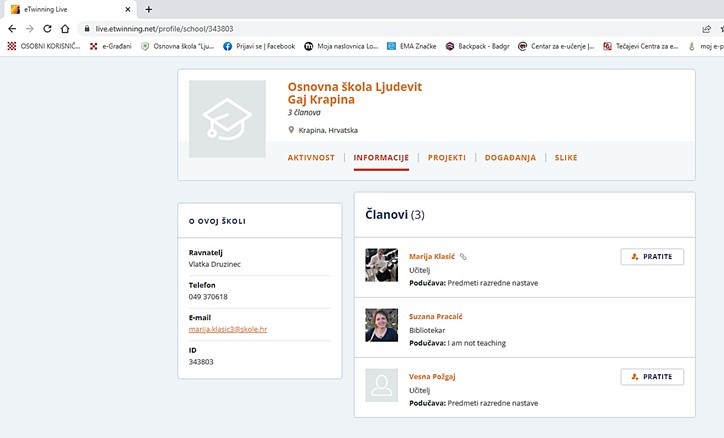The height and width of the screenshot is (438, 724).
Task: Open Tečajevi Centra za e... bookmark
Action: (x=641, y=46)
